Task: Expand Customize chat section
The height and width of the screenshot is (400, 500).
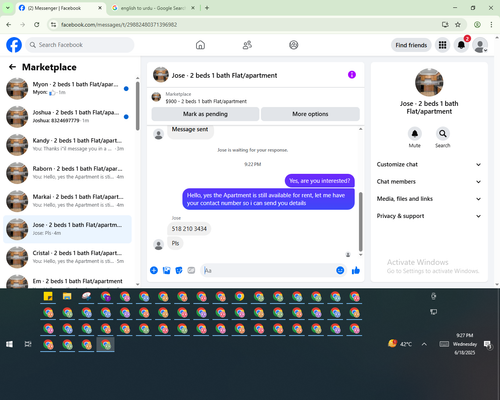Action: coord(429,164)
